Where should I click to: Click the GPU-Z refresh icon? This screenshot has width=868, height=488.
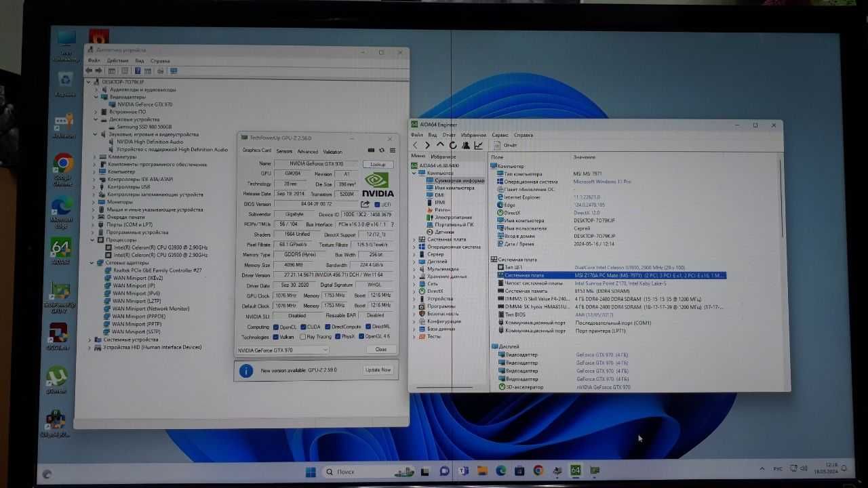[x=382, y=150]
